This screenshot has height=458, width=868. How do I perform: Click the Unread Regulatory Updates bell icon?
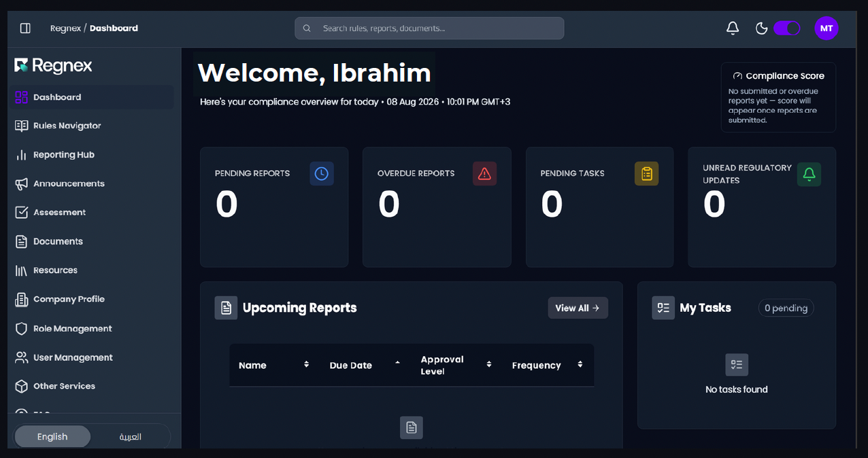(x=809, y=174)
